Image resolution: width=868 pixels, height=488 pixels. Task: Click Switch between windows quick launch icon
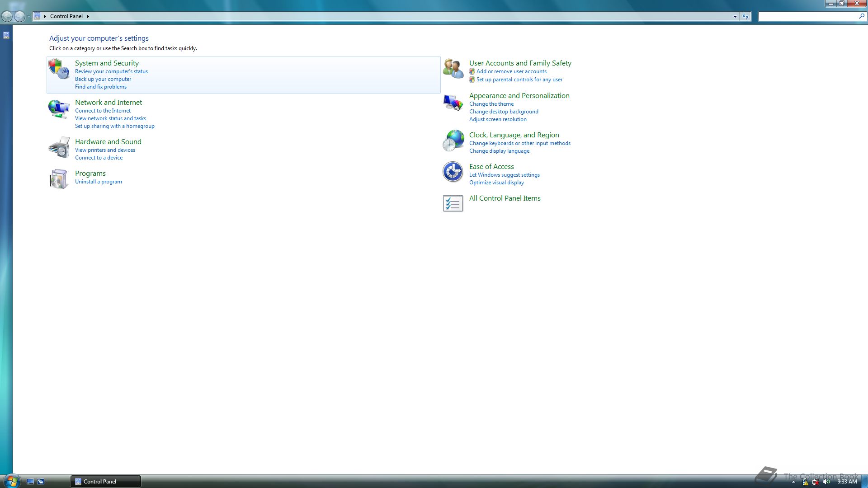click(x=41, y=482)
